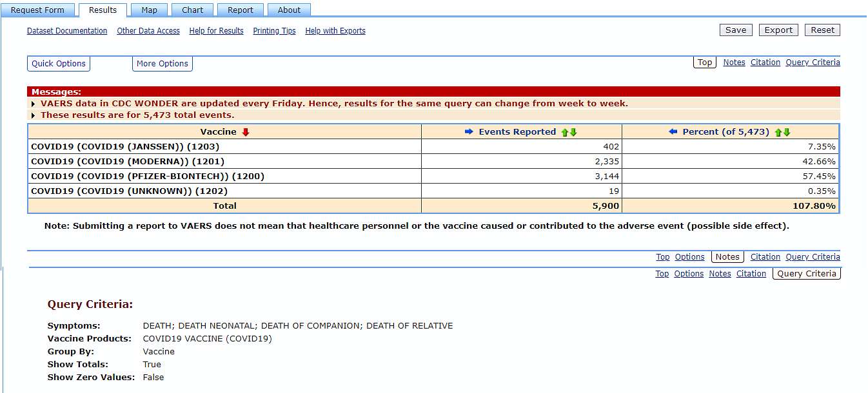868x393 pixels.
Task: Click the 57.45% percent value
Action: coord(820,177)
